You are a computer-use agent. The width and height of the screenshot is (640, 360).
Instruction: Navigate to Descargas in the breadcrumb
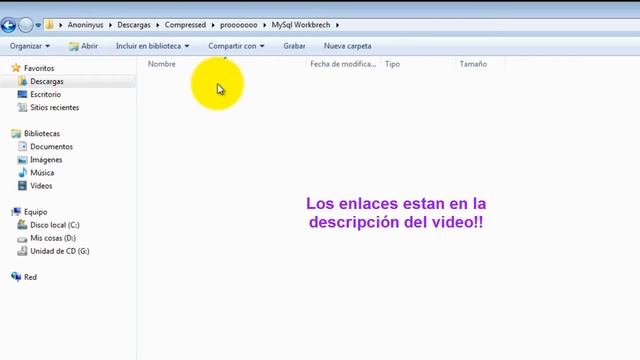(x=134, y=25)
